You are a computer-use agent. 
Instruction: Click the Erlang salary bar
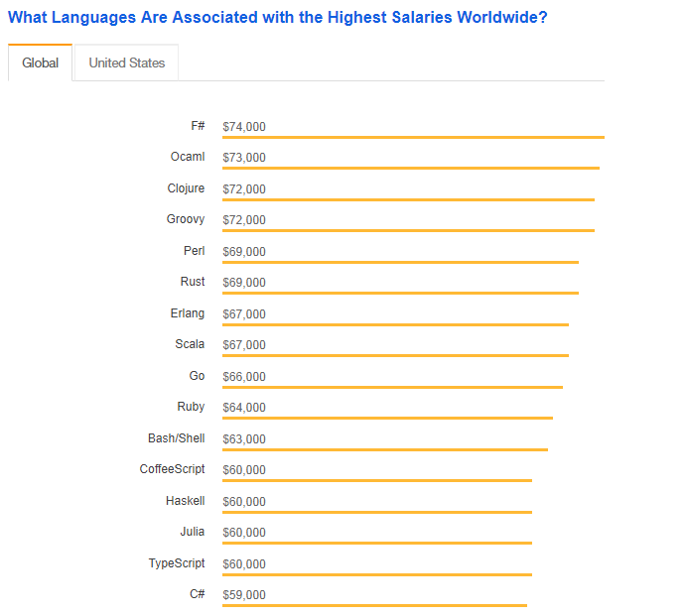pyautogui.click(x=395, y=324)
